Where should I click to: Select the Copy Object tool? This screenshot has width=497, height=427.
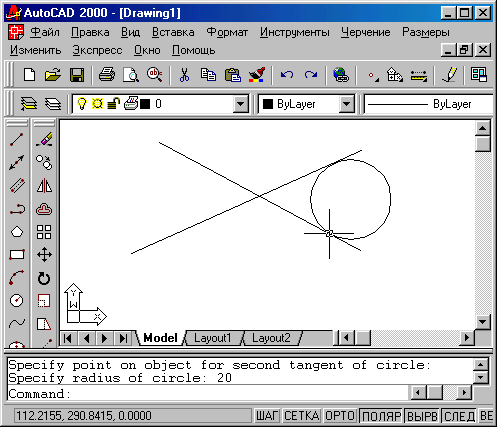(44, 163)
